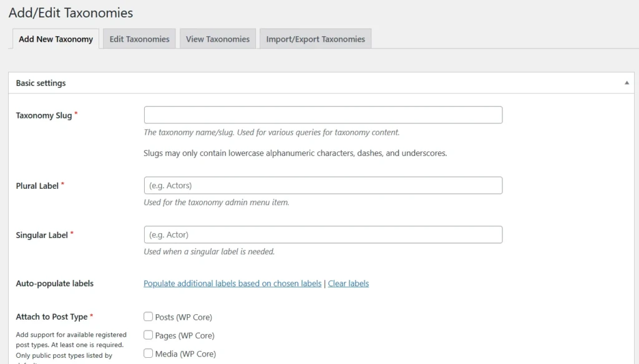Enable the Pages (WP Core) checkbox

tap(149, 335)
